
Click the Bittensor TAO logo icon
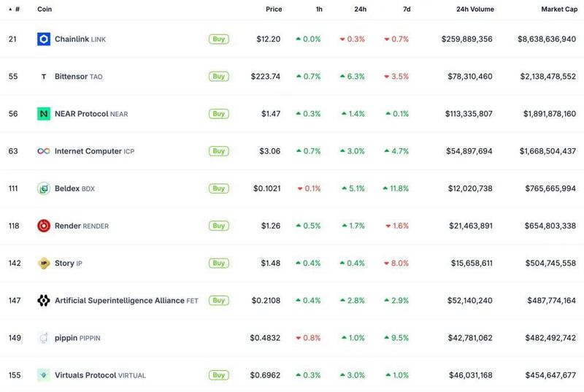pos(43,77)
